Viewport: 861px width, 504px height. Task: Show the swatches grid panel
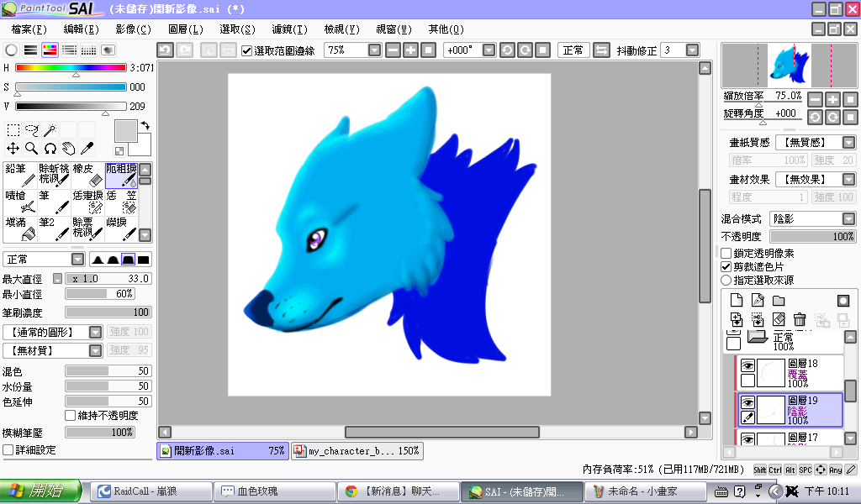[88, 50]
